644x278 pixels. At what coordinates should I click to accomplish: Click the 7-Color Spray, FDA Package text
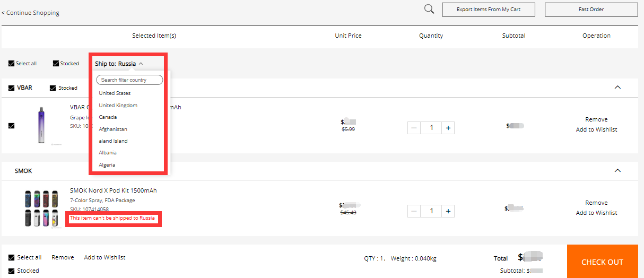(x=102, y=201)
